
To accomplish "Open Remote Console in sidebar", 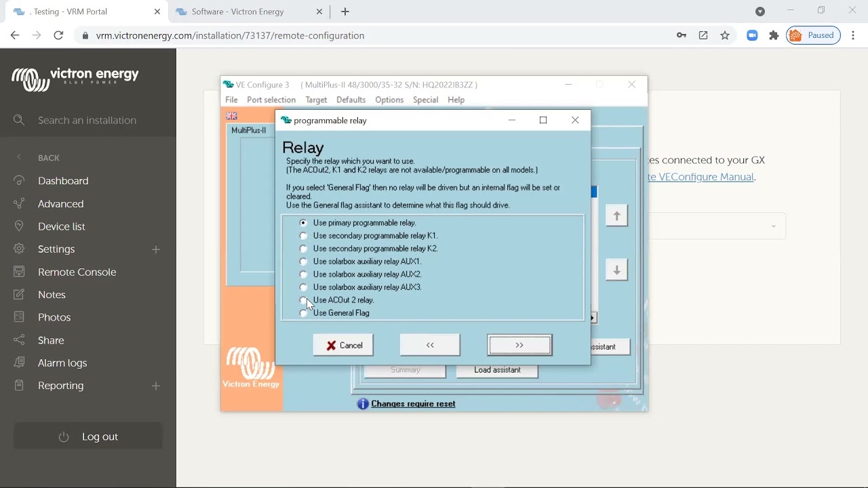I will pos(77,272).
